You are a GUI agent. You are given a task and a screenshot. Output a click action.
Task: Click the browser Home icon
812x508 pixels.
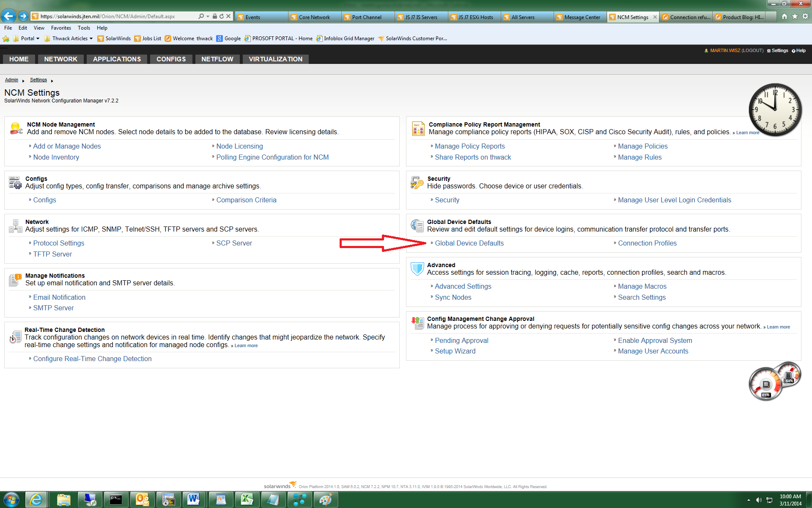[784, 17]
